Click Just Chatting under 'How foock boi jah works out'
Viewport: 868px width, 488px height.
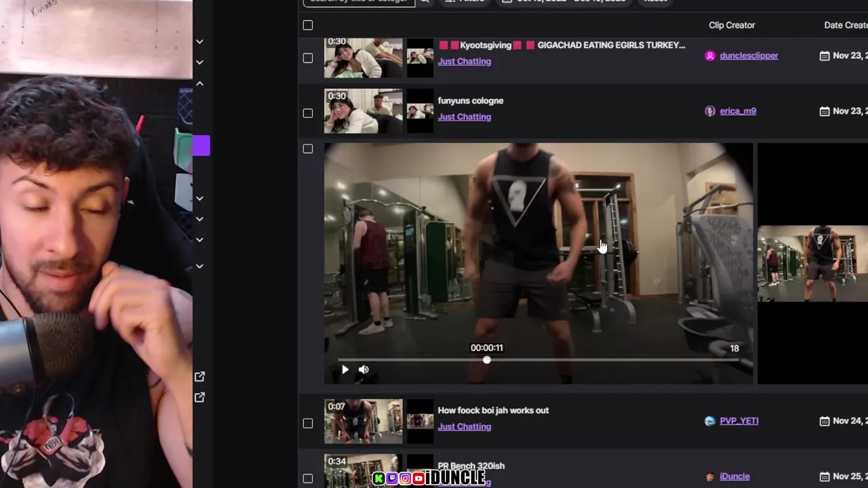pos(465,426)
